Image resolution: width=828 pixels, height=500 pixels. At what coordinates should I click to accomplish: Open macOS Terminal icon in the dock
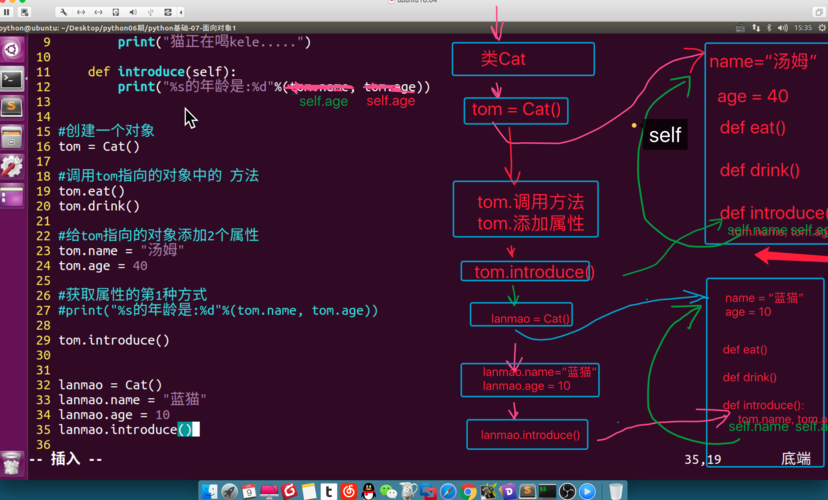(548, 492)
